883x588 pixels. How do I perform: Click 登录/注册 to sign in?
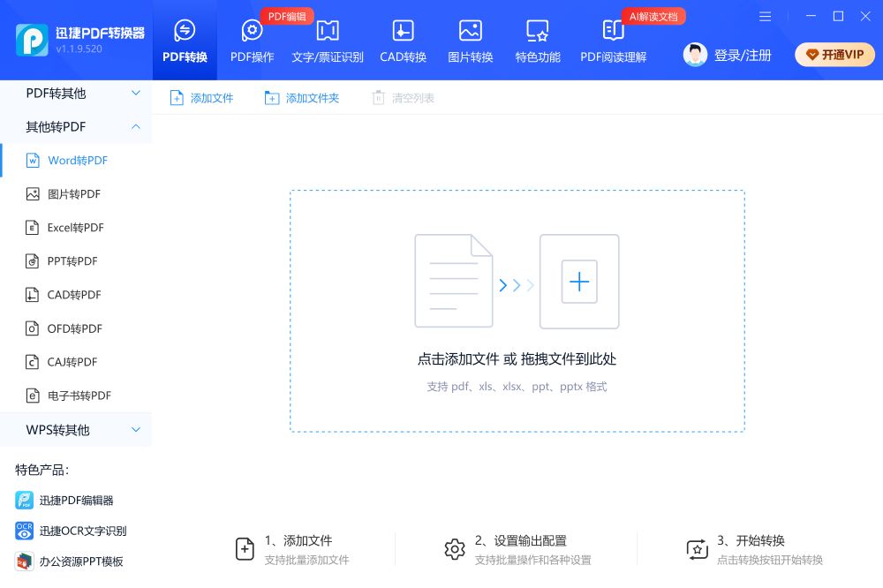[742, 54]
